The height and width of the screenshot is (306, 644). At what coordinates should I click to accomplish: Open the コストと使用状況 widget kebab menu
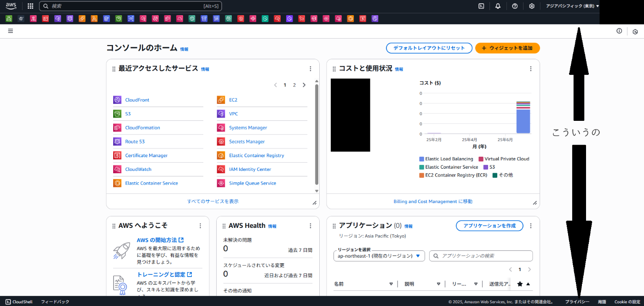point(531,68)
